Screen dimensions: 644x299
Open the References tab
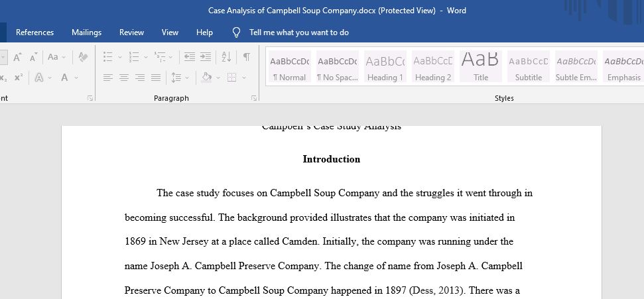tap(35, 32)
